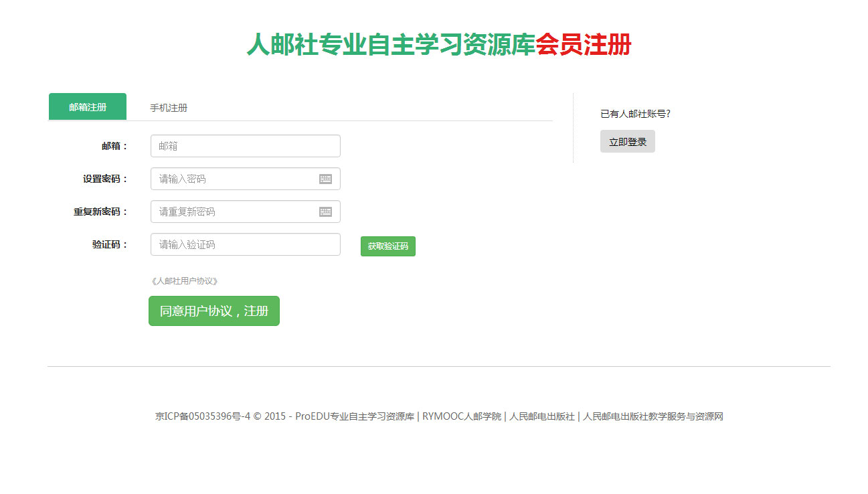Click the 邮箱 email input field
The image size is (868, 494).
click(x=245, y=146)
